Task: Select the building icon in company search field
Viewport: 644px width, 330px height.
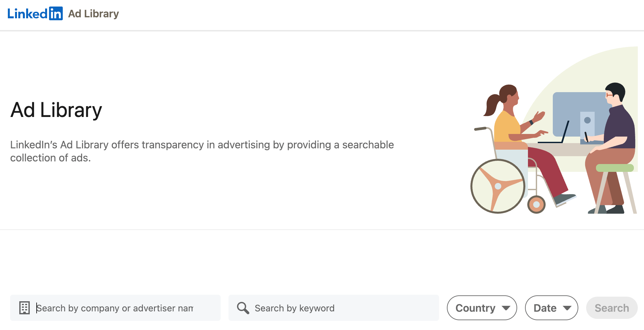Action: click(24, 307)
